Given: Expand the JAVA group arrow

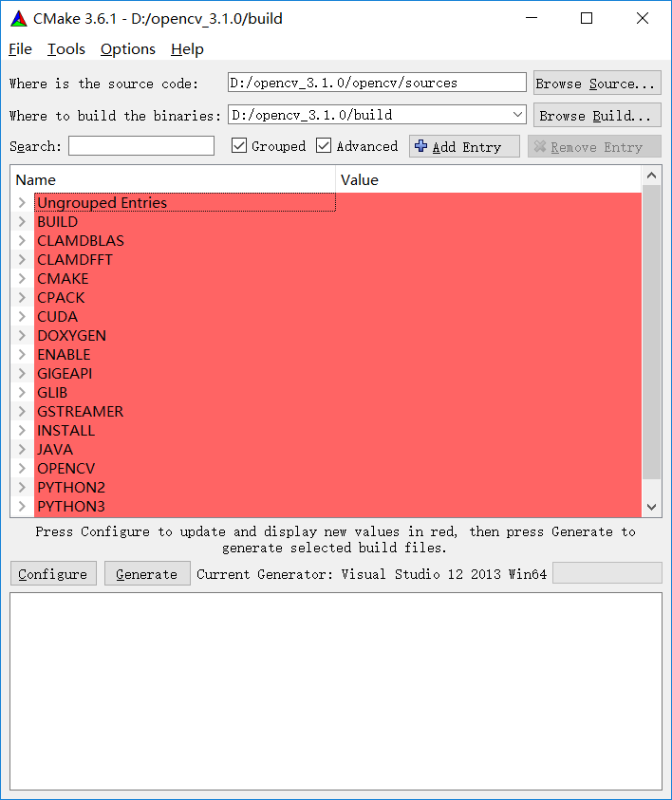Looking at the screenshot, I should (x=22, y=449).
